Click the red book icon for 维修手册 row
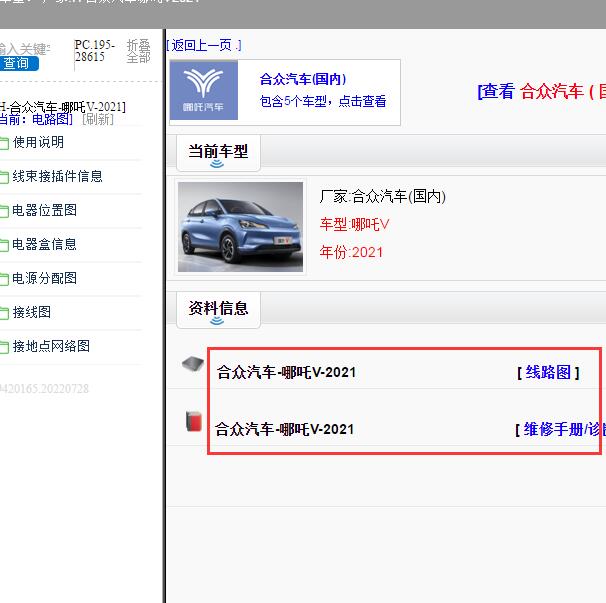 click(194, 421)
